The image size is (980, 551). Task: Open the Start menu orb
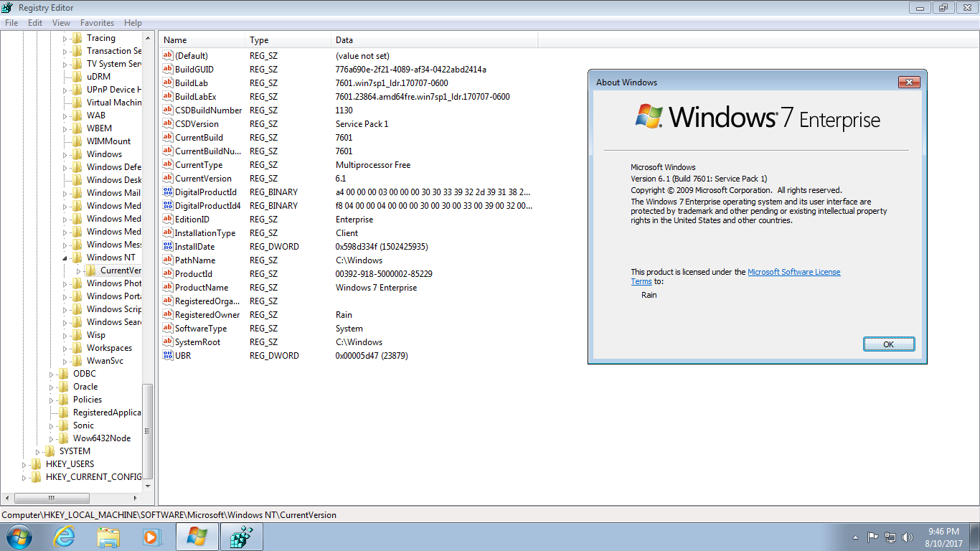click(19, 537)
